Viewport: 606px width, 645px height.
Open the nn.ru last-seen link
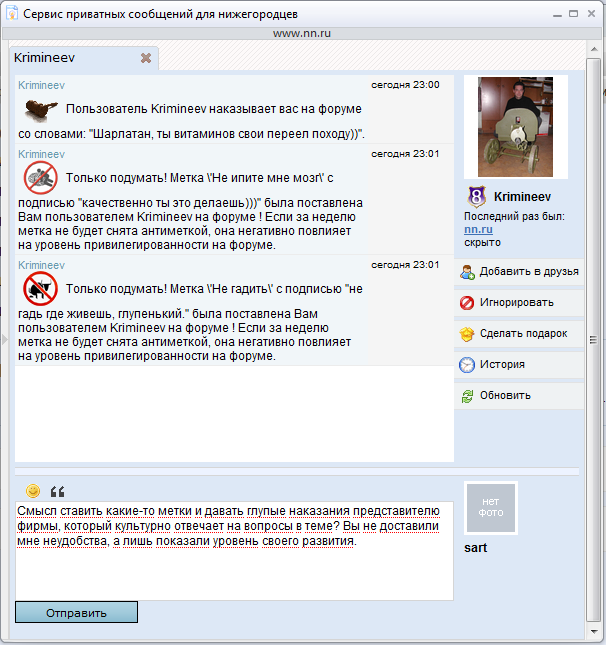(471, 229)
